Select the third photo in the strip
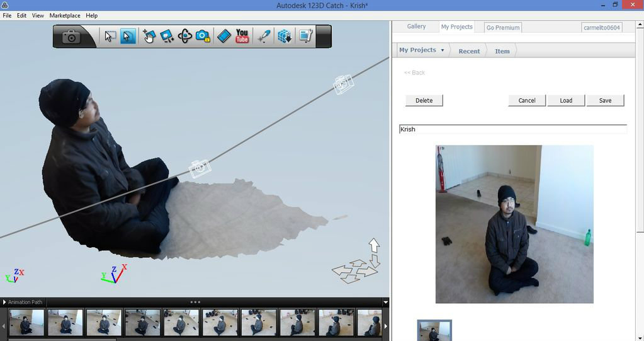The image size is (644, 341). [x=104, y=323]
